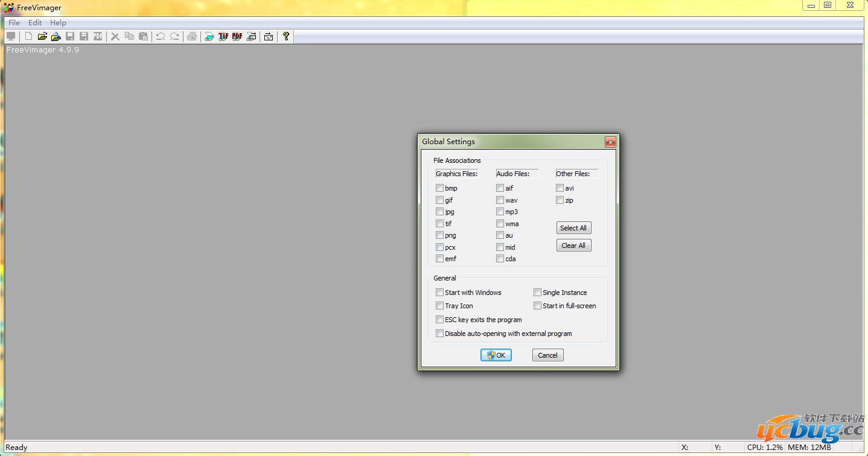Check the wav audio file box
Image resolution: width=868 pixels, height=456 pixels.
pyautogui.click(x=500, y=200)
